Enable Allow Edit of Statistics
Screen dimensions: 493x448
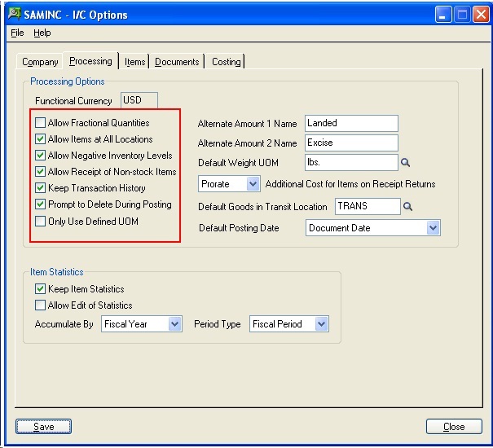point(40,305)
